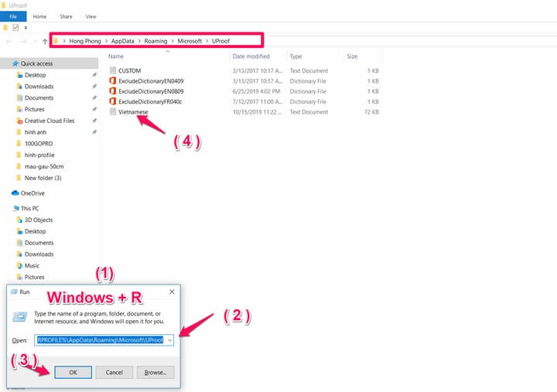
Task: Open Music under This PC
Action: coord(32,266)
